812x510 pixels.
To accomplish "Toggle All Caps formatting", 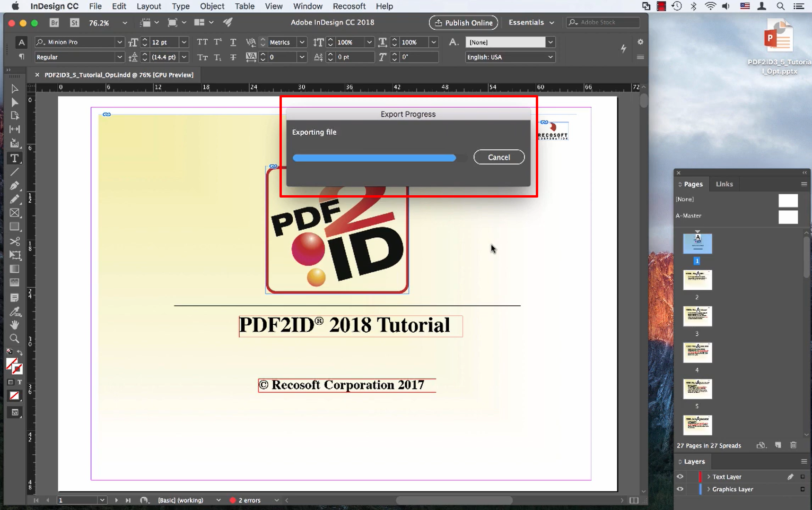I will (x=202, y=42).
